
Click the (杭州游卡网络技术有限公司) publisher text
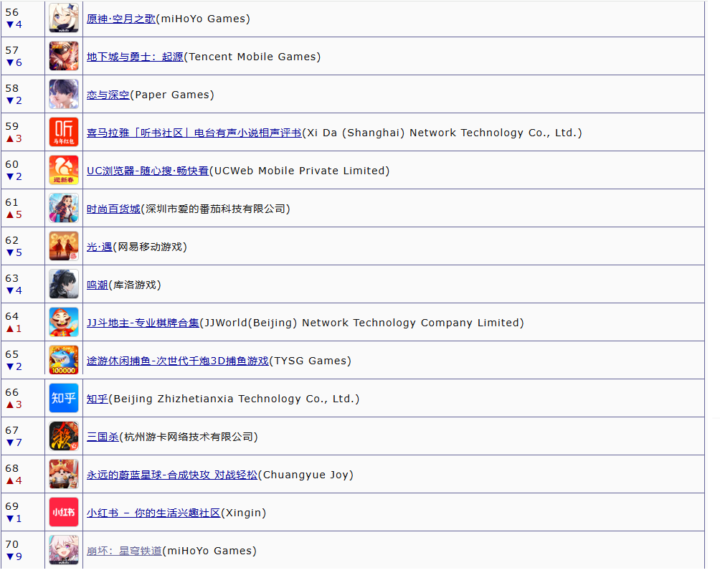[189, 437]
